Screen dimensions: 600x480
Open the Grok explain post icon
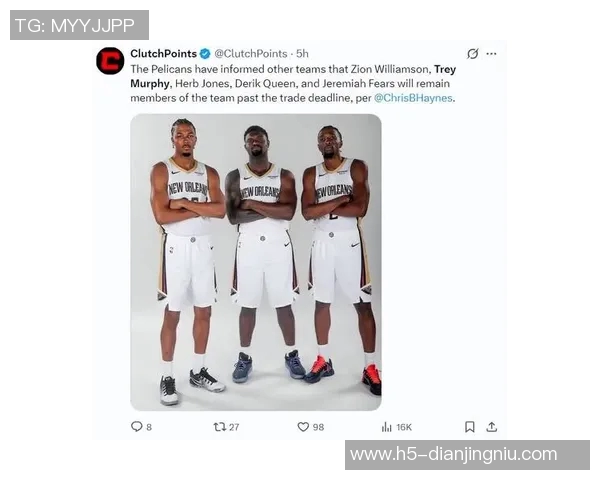pos(473,54)
